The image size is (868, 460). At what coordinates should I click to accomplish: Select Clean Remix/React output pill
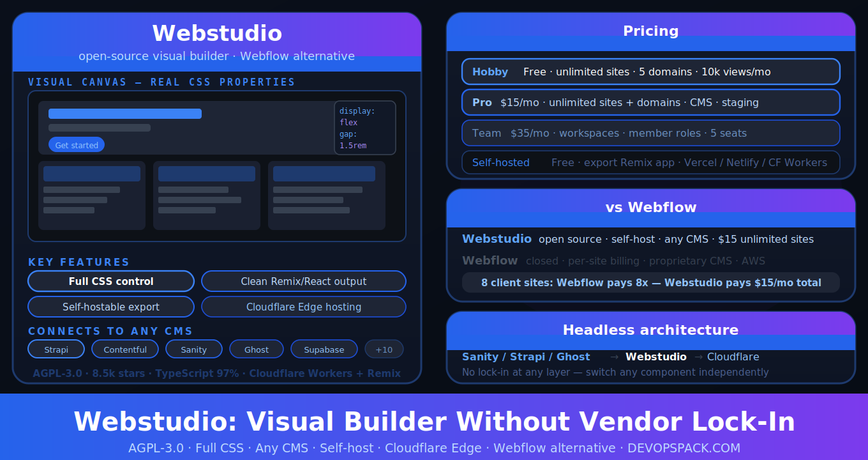click(304, 281)
